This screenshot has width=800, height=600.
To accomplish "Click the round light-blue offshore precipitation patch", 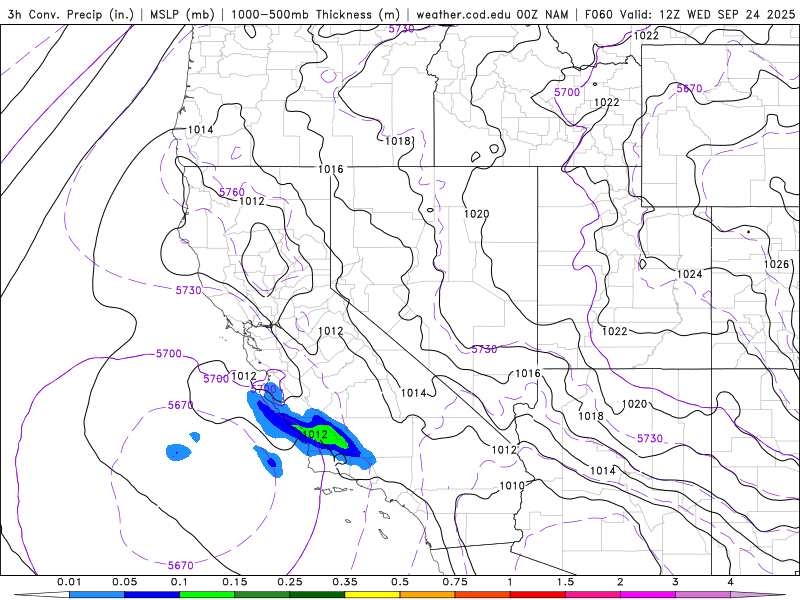I will point(178,452).
